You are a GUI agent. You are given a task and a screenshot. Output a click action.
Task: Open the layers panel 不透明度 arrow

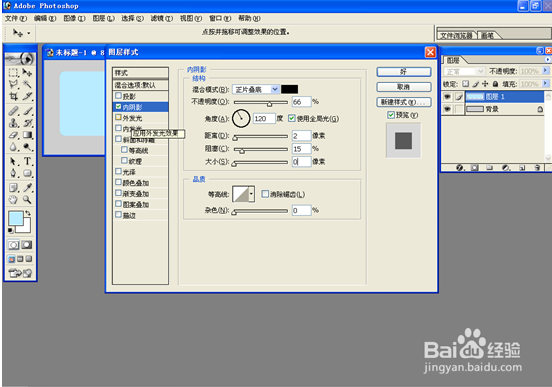click(x=545, y=71)
